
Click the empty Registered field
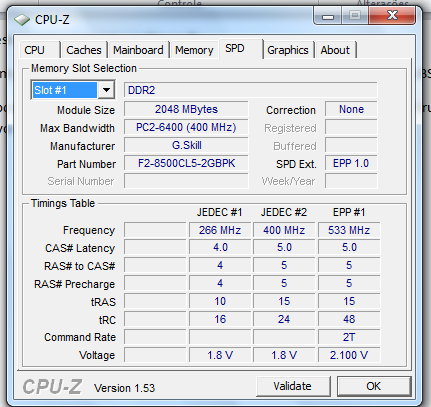351,127
